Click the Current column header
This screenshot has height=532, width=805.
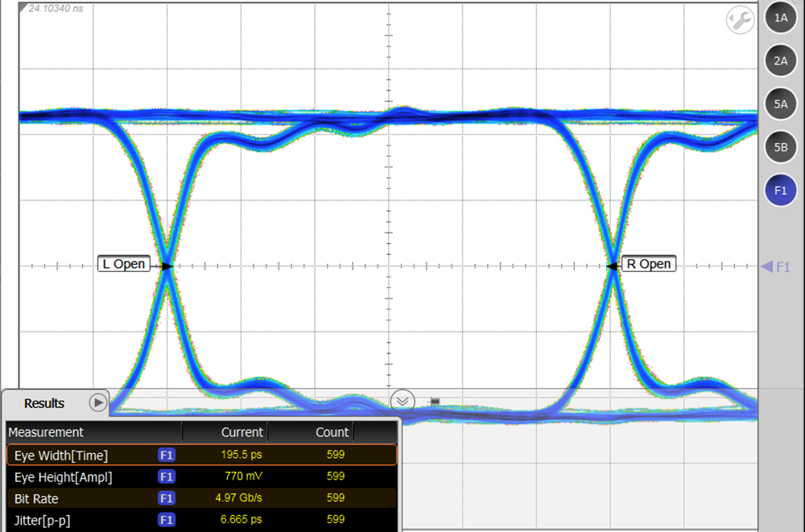coord(242,432)
